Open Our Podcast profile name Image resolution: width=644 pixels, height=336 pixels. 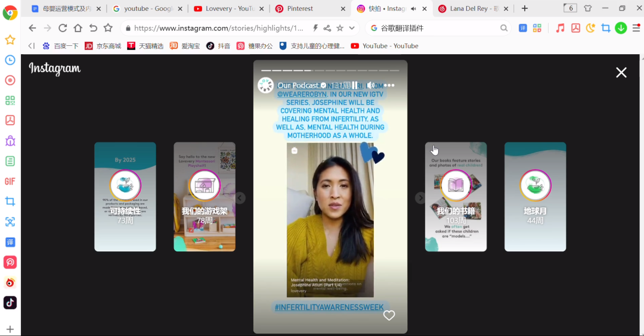298,85
